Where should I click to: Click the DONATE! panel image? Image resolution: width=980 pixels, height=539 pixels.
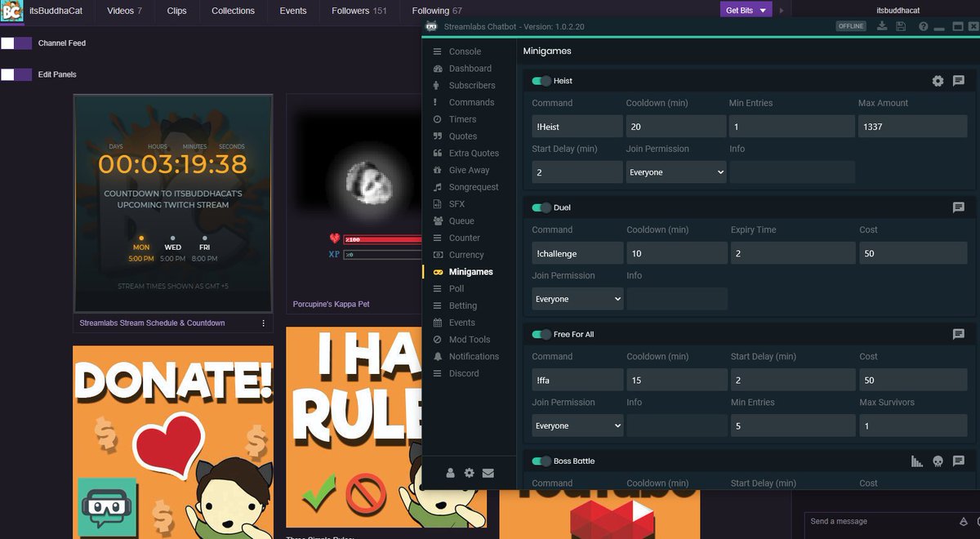coord(173,442)
